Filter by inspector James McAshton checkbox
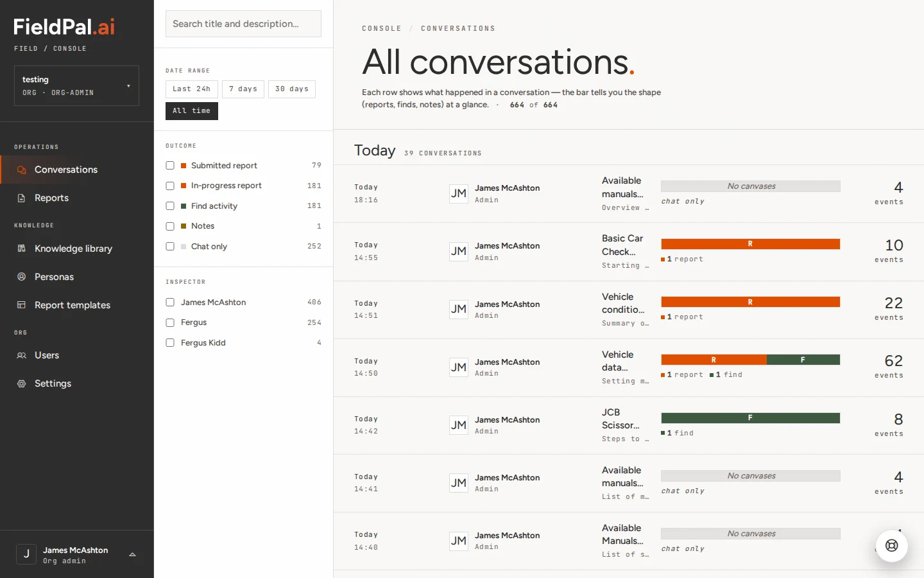Screen dimensions: 924x578 tap(170, 302)
